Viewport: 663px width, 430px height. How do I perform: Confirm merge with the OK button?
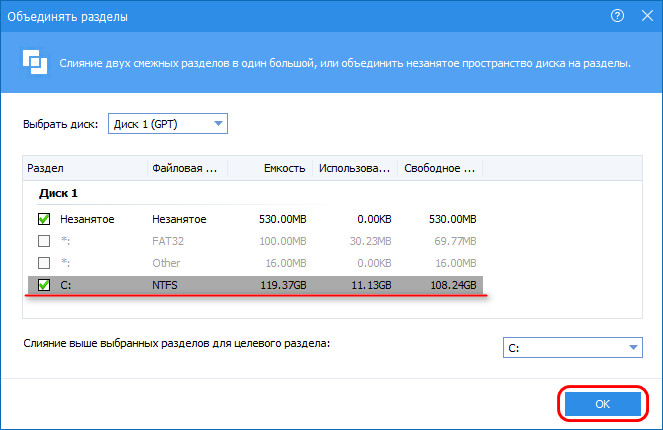[x=603, y=404]
